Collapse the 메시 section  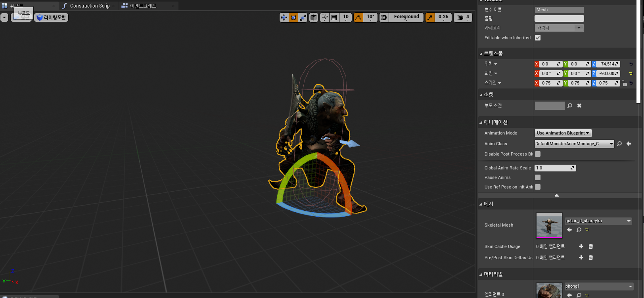[481, 204]
